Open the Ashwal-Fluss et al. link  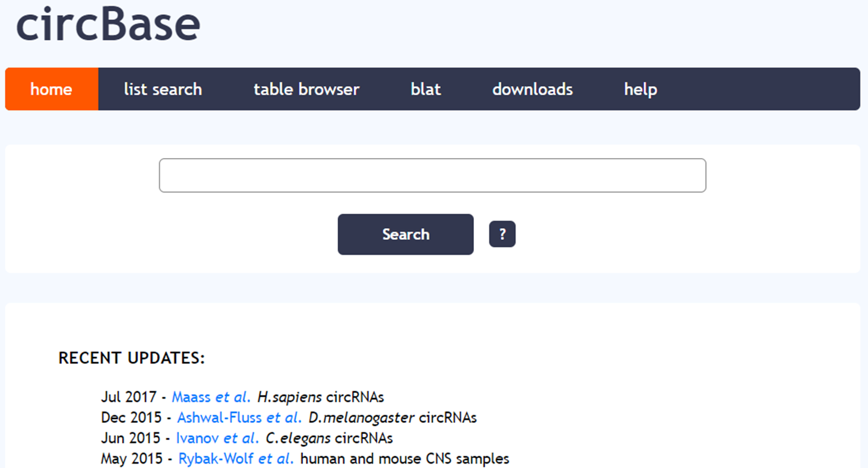tap(239, 418)
